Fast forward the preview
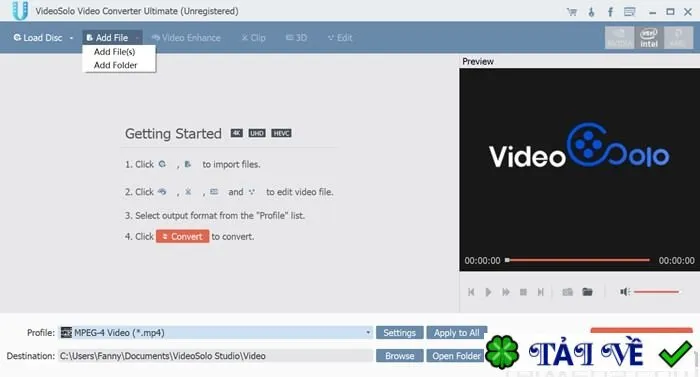This screenshot has height=377, width=700. point(506,292)
